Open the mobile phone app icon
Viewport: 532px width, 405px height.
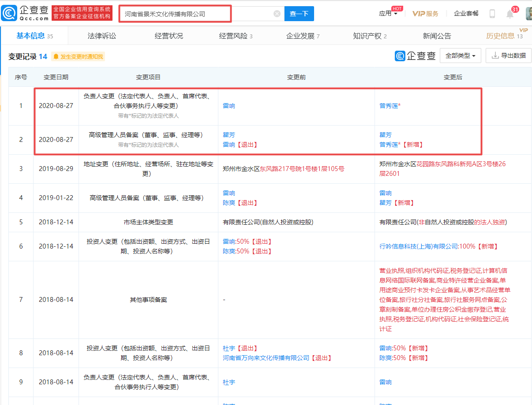[x=492, y=14]
